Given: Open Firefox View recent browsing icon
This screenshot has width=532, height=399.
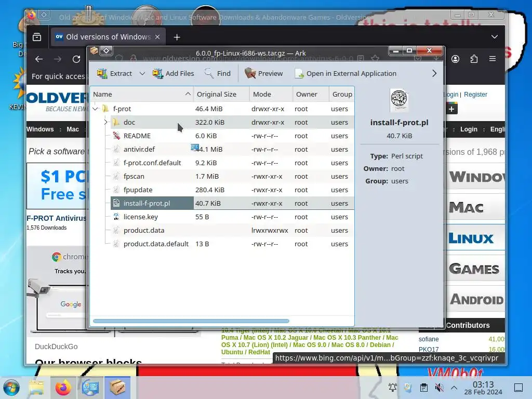Looking at the screenshot, I should click(37, 37).
